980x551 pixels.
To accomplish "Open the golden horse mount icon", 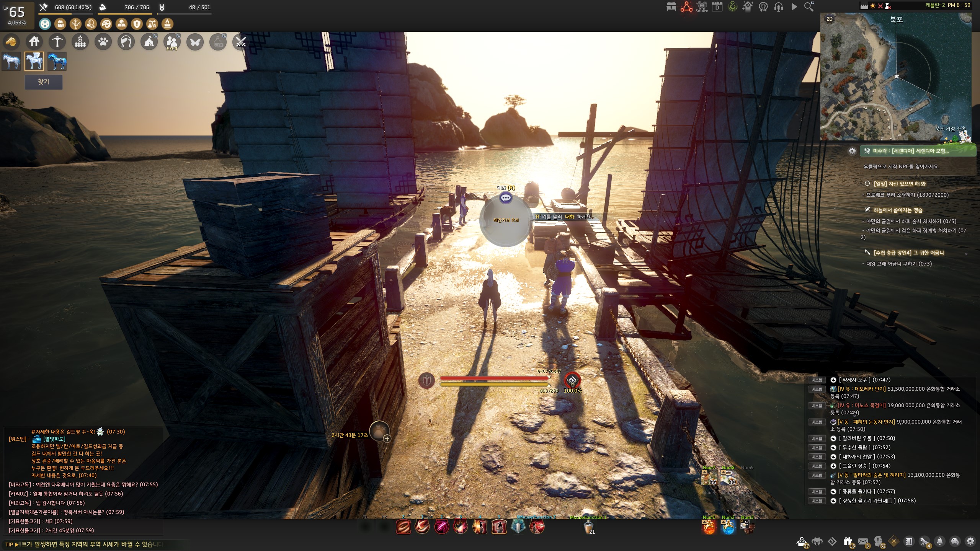I will tap(11, 41).
